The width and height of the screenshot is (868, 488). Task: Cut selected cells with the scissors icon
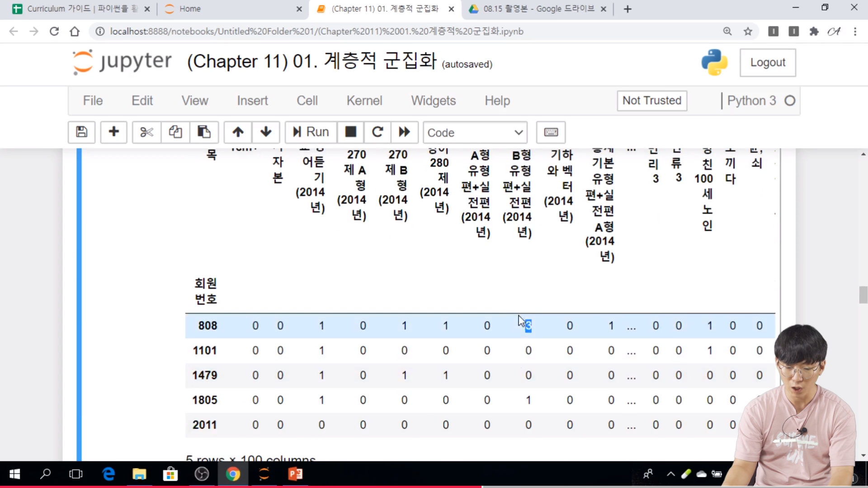[x=146, y=132]
